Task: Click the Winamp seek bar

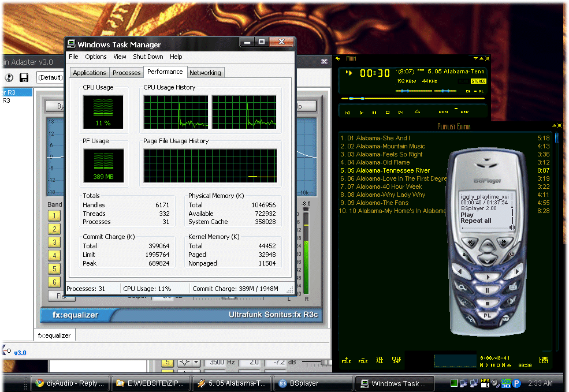Action: tap(412, 98)
